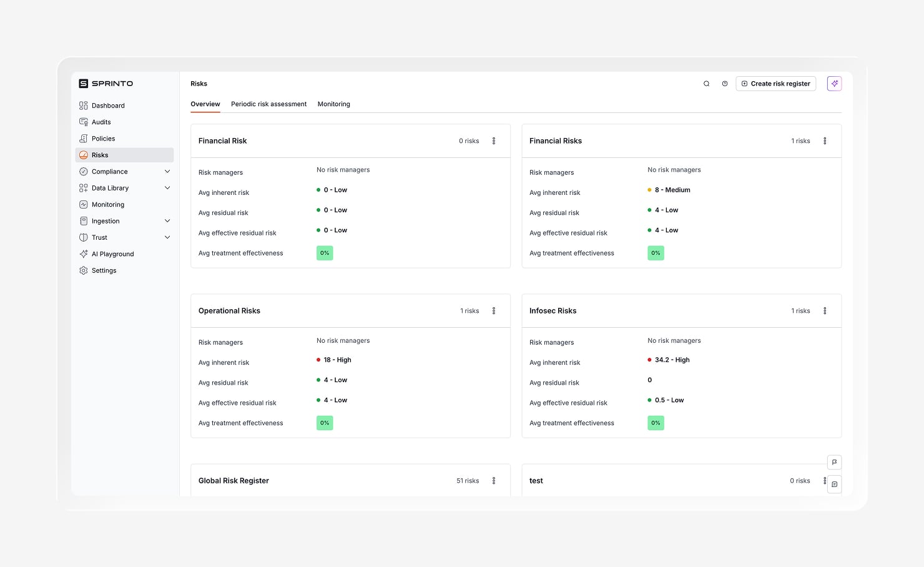This screenshot has width=924, height=567.
Task: Switch to the Overview tab
Action: coord(205,104)
